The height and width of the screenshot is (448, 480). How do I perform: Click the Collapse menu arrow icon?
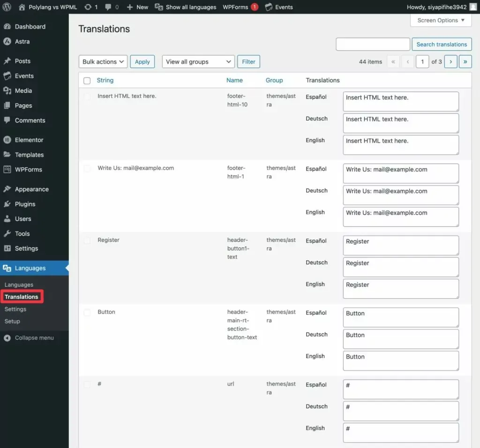[x=7, y=338]
